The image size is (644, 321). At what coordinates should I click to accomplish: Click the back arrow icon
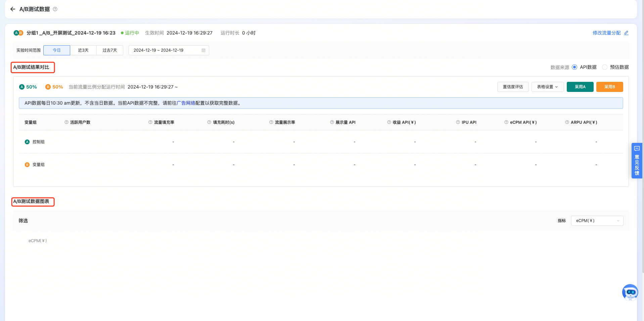pos(13,9)
